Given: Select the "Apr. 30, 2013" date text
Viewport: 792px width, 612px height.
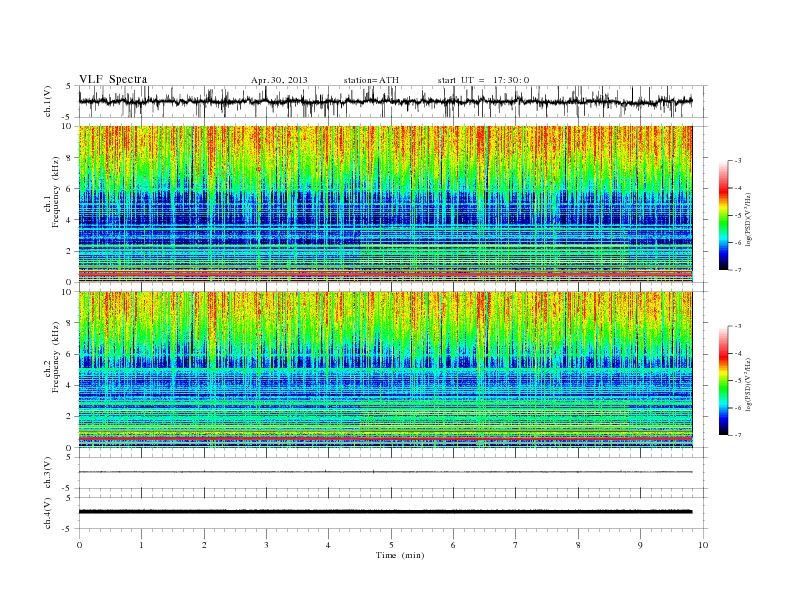Looking at the screenshot, I should pos(279,80).
